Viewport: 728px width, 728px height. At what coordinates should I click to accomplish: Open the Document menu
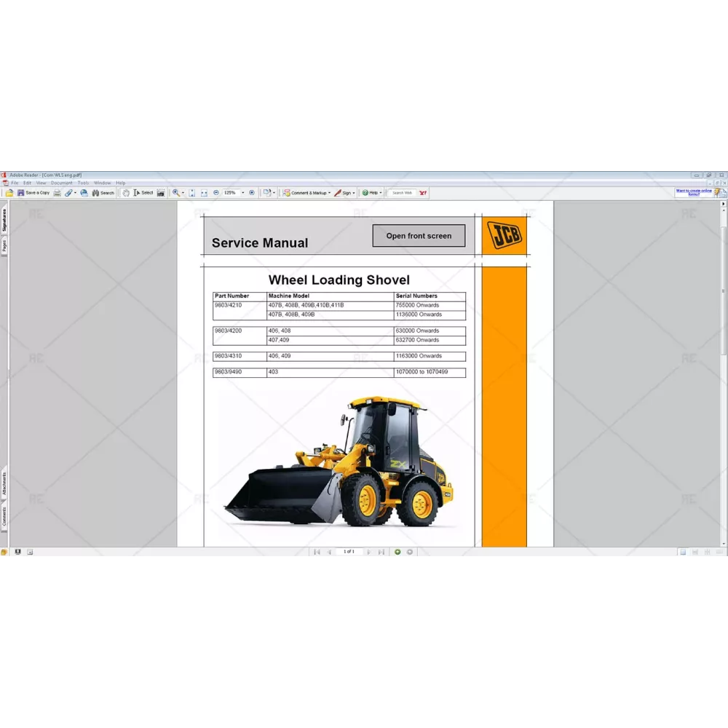click(61, 183)
